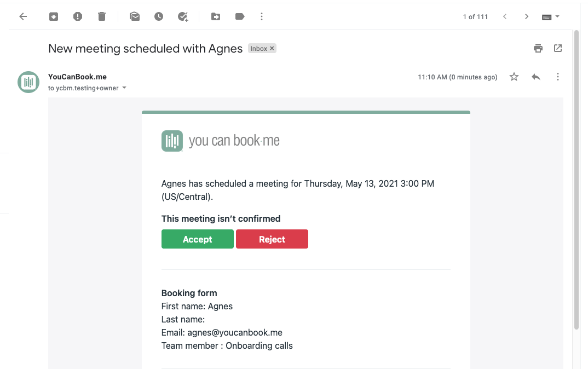Screen dimensions: 588x369
Task: Archive the email
Action: [x=53, y=16]
